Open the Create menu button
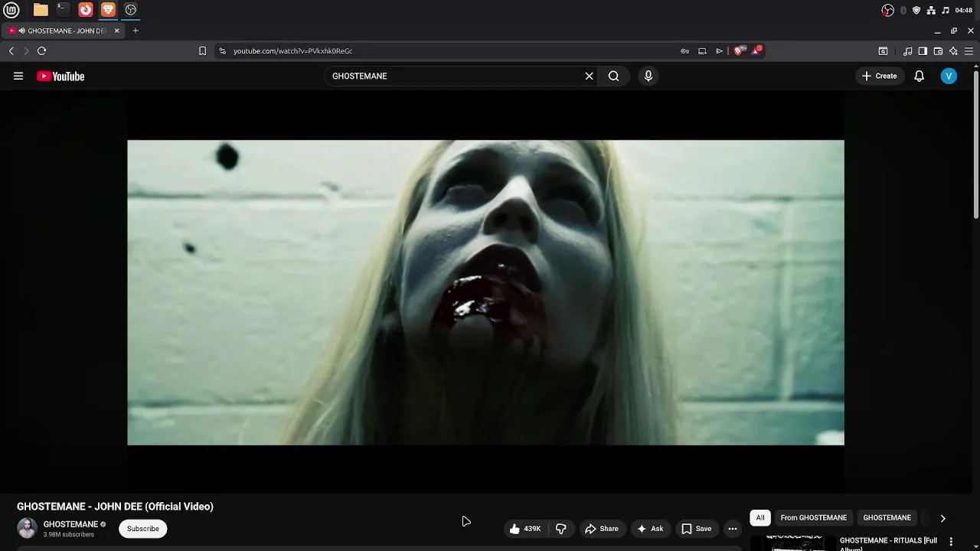The height and width of the screenshot is (551, 980). (x=879, y=76)
